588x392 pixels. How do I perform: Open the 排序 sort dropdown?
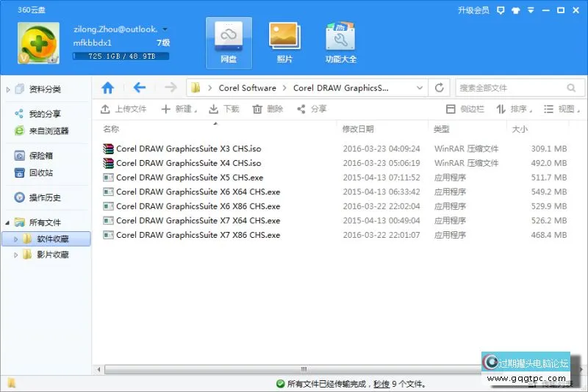pos(514,109)
